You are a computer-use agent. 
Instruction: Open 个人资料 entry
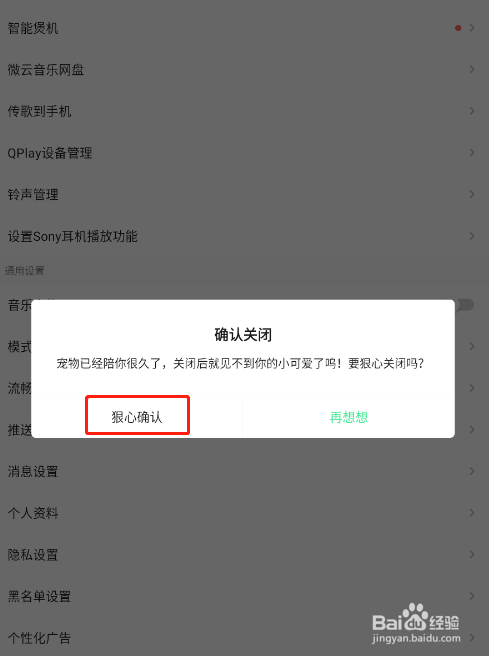244,513
